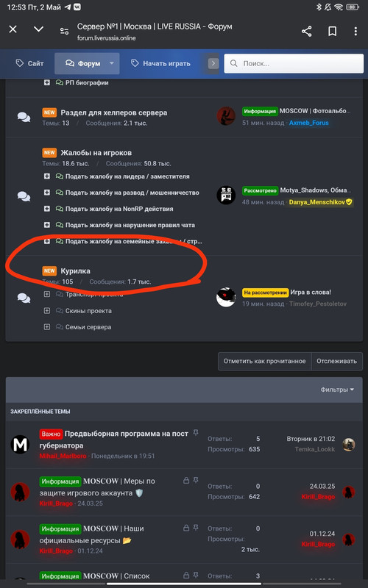Image resolution: width=368 pixels, height=588 pixels.
Task: Click the search magnifier icon
Action: pos(233,63)
